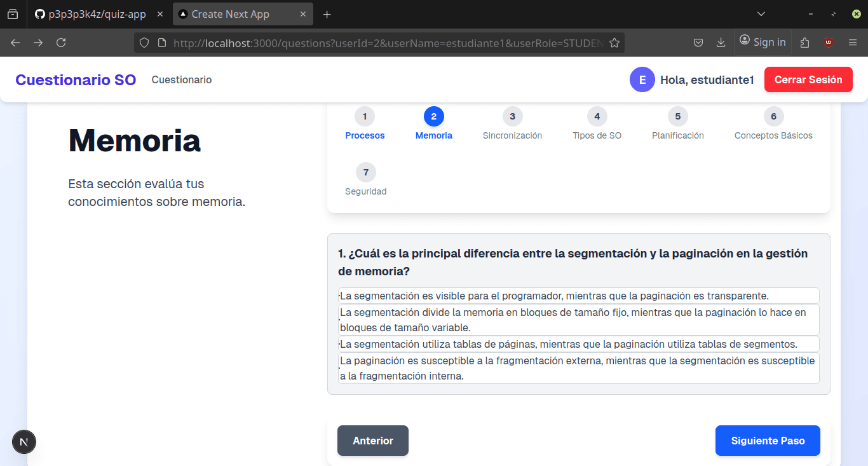Open the Sign in account menu

(x=763, y=42)
